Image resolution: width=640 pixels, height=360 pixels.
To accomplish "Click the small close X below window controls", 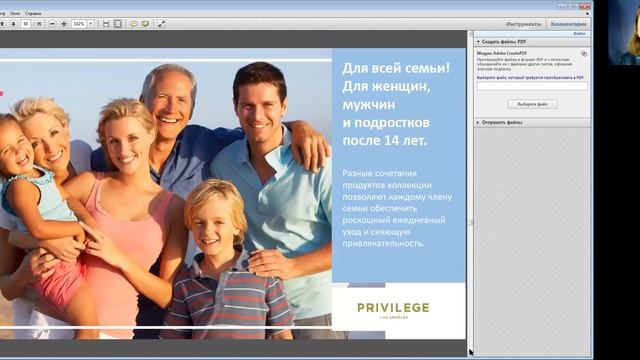I will pos(587,13).
